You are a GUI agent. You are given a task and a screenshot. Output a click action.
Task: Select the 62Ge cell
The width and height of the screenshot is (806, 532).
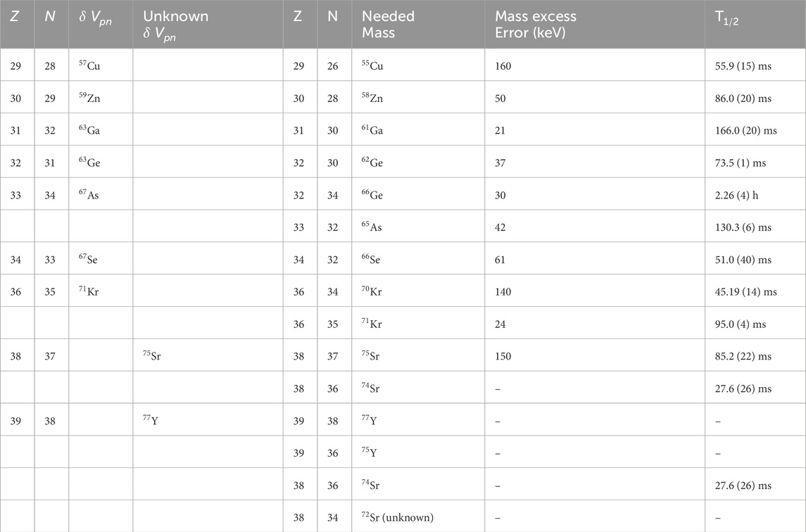[x=373, y=163]
